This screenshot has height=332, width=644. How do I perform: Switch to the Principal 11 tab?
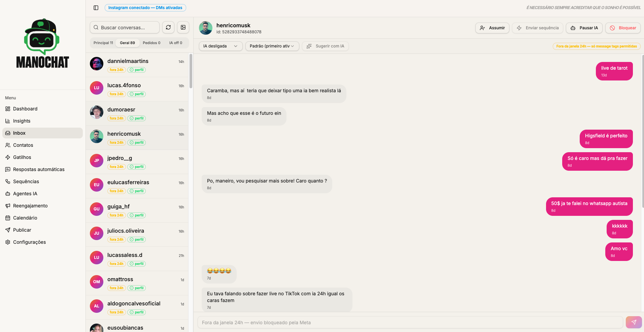pos(103,43)
